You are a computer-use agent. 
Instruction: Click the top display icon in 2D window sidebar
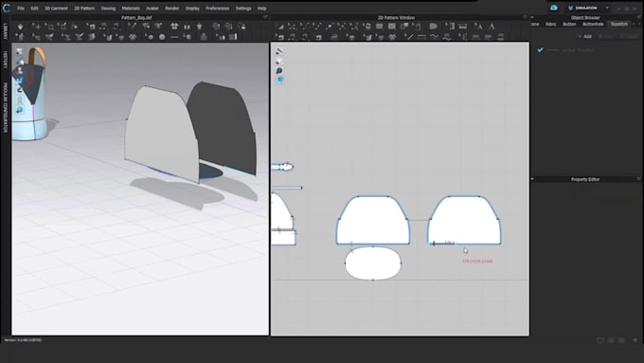coord(279,51)
